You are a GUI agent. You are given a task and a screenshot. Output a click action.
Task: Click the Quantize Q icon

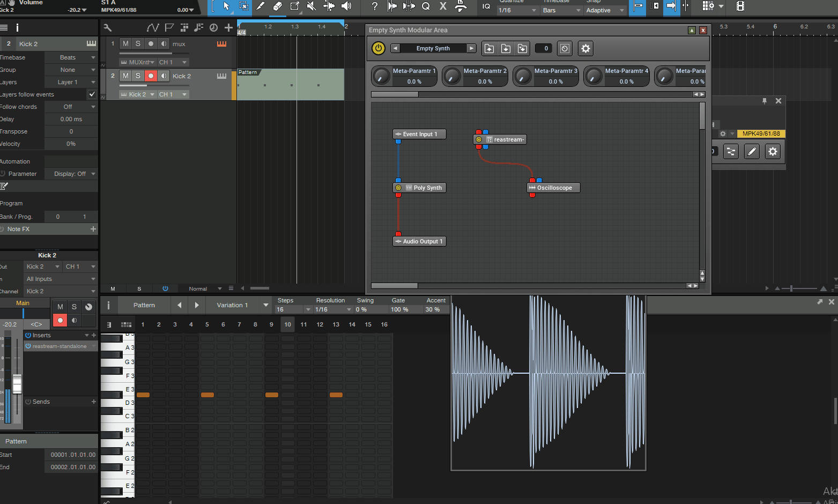(426, 6)
